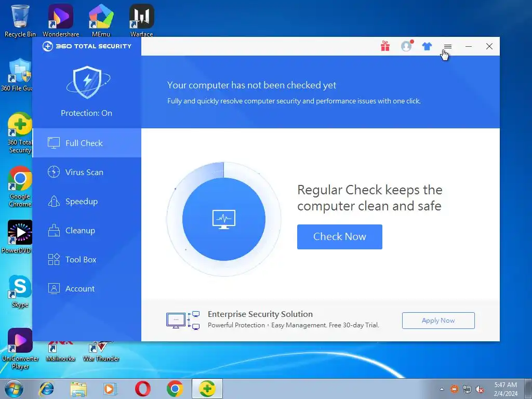Click the large circular monitor check graphic

pos(224,219)
